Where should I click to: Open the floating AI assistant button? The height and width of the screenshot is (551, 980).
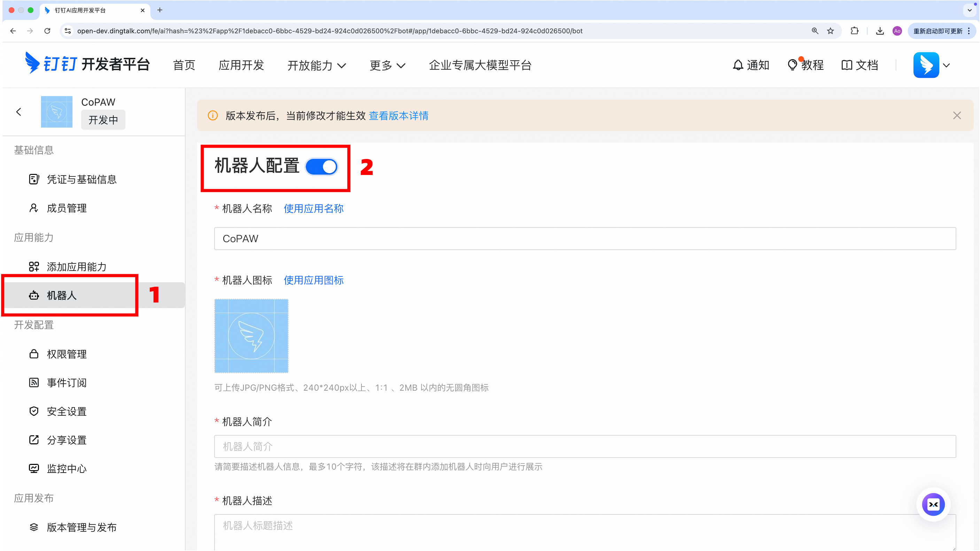(x=934, y=505)
